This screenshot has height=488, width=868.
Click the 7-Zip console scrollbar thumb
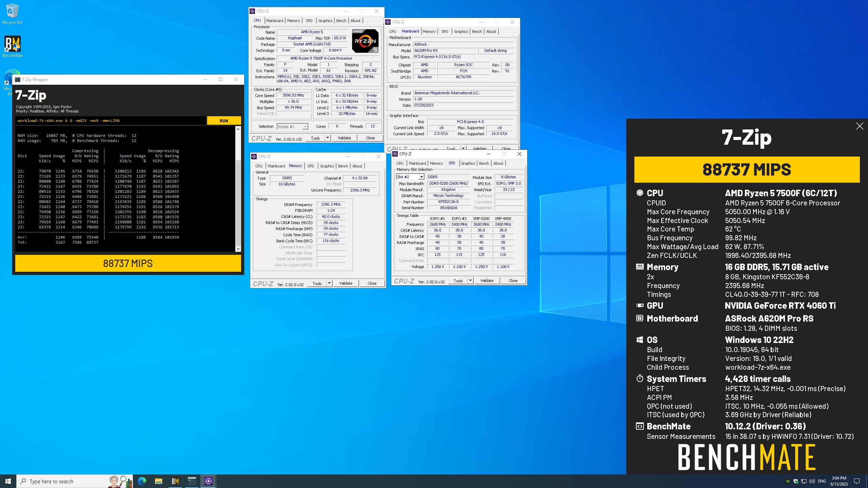pyautogui.click(x=238, y=202)
